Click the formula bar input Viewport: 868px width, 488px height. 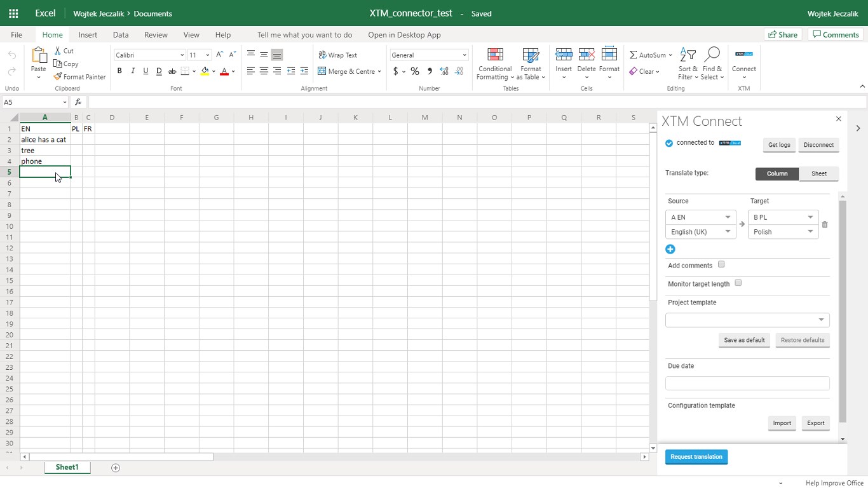pyautogui.click(x=477, y=102)
